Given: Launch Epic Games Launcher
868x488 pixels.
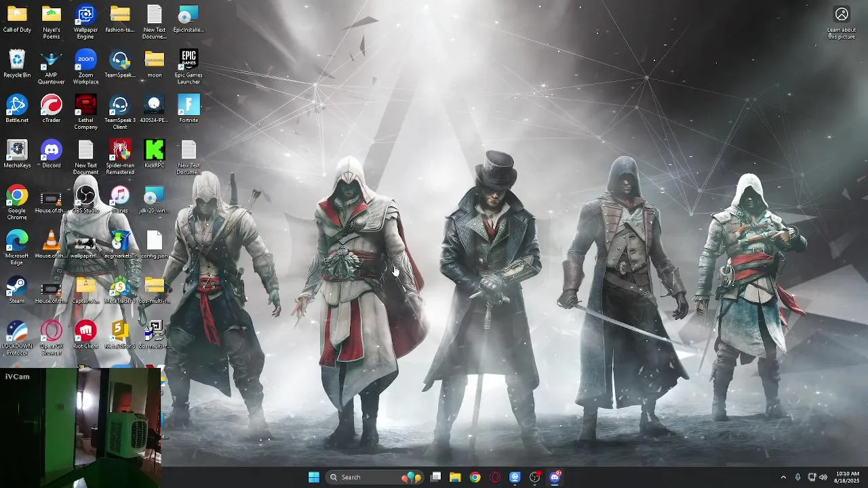Looking at the screenshot, I should tap(189, 68).
